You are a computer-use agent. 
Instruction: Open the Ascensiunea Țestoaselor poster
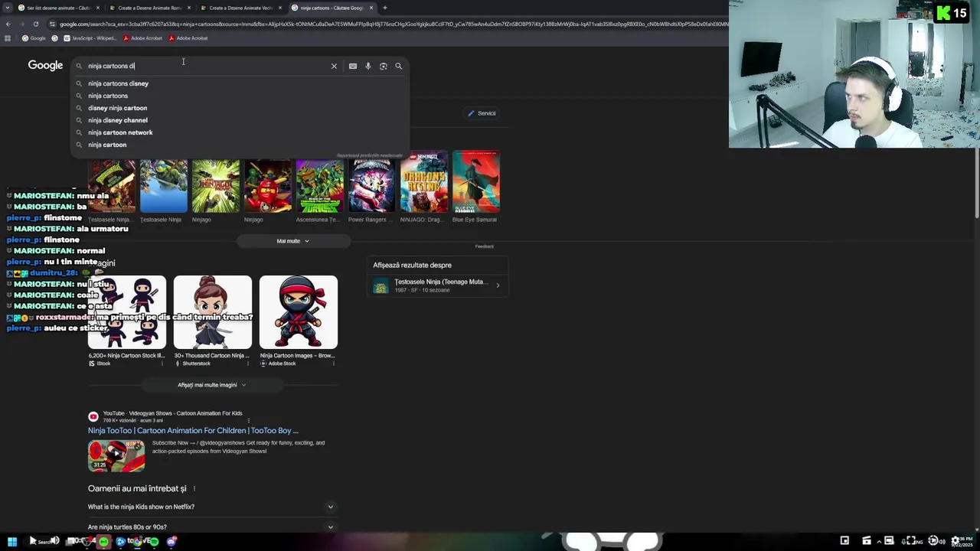coord(320,186)
